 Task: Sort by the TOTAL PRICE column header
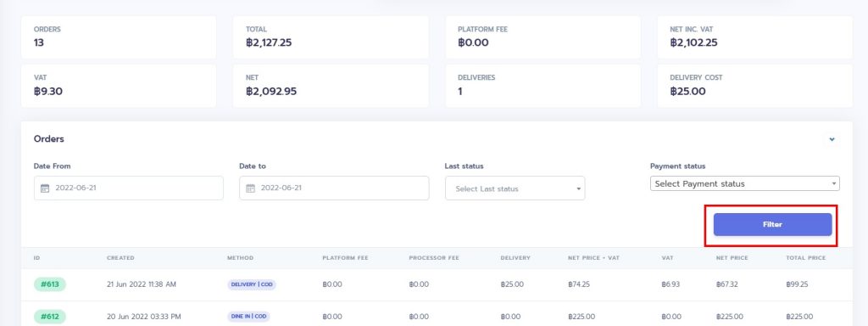pos(806,258)
